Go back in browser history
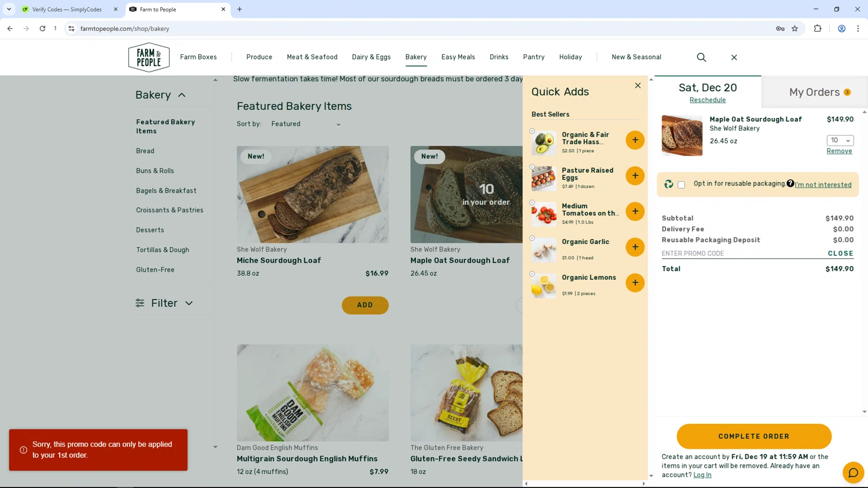This screenshot has height=488, width=868. tap(10, 28)
